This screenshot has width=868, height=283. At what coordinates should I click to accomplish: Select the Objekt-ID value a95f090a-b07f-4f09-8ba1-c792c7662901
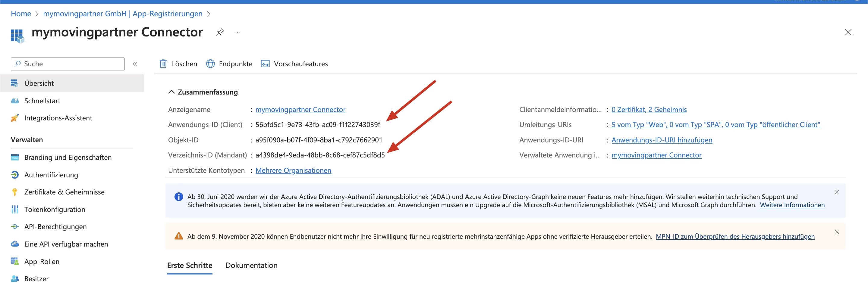point(319,140)
